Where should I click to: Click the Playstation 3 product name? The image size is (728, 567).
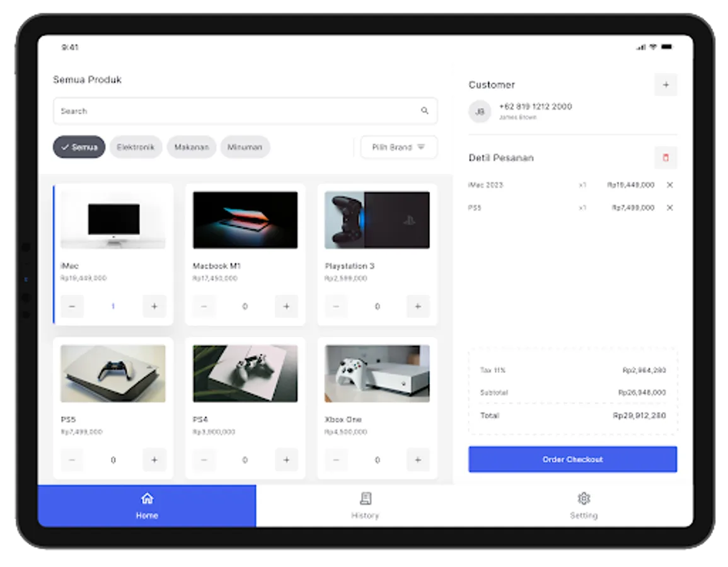[350, 266]
